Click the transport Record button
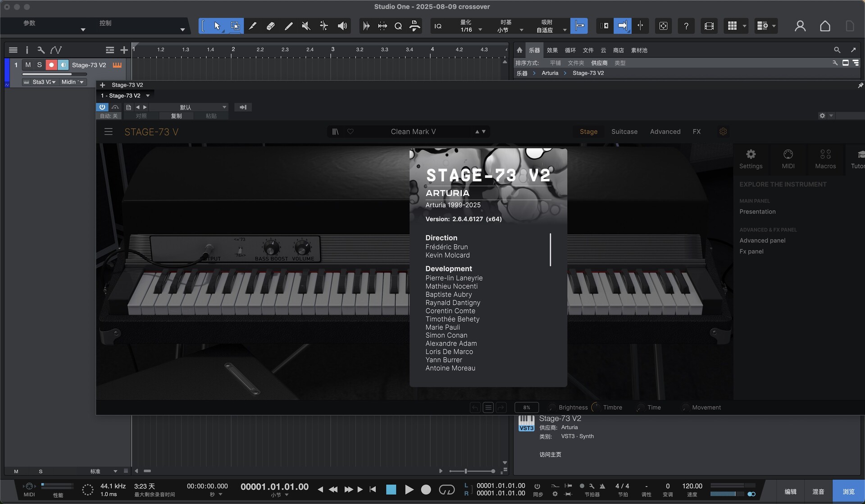 coord(426,490)
